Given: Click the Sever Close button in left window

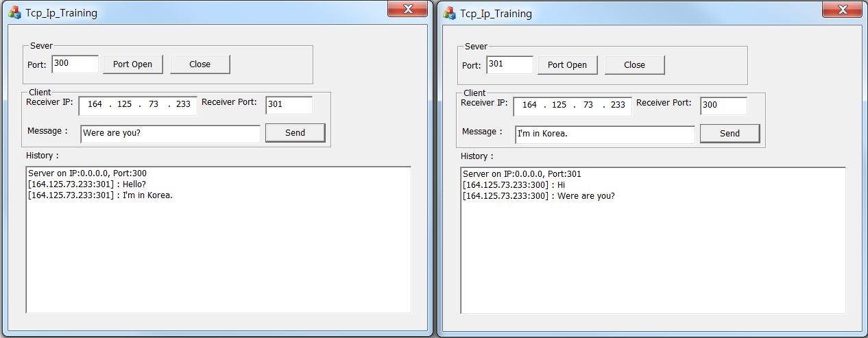Looking at the screenshot, I should [200, 64].
